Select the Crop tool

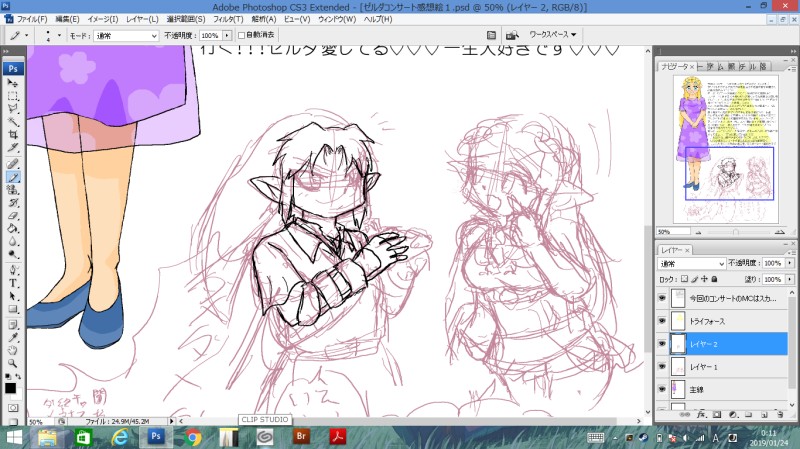(x=13, y=135)
